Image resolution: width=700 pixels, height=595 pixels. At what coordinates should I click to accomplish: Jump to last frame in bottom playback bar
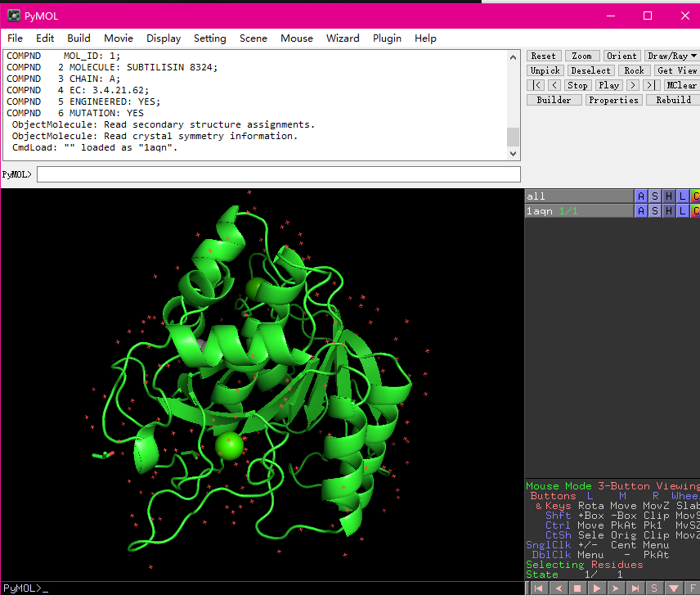(x=635, y=588)
